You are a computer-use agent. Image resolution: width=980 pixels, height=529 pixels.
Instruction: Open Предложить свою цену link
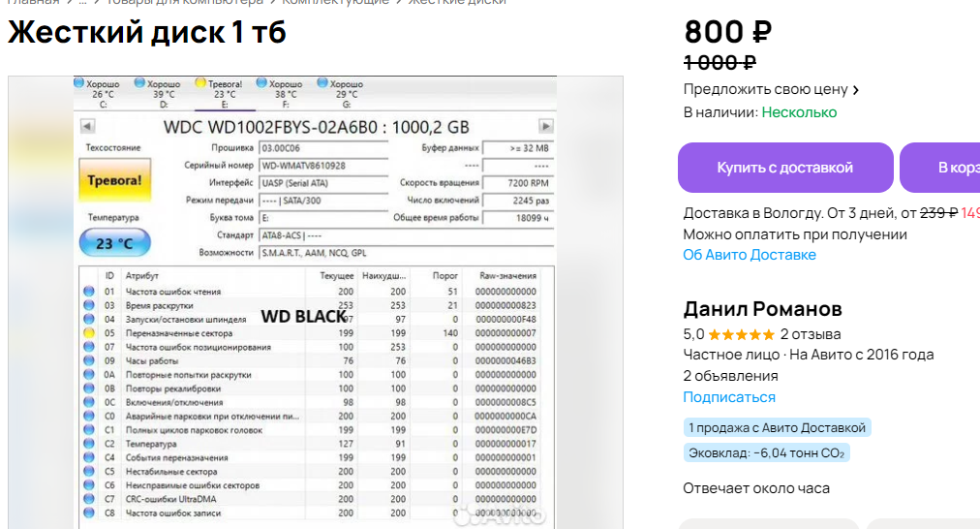click(765, 89)
